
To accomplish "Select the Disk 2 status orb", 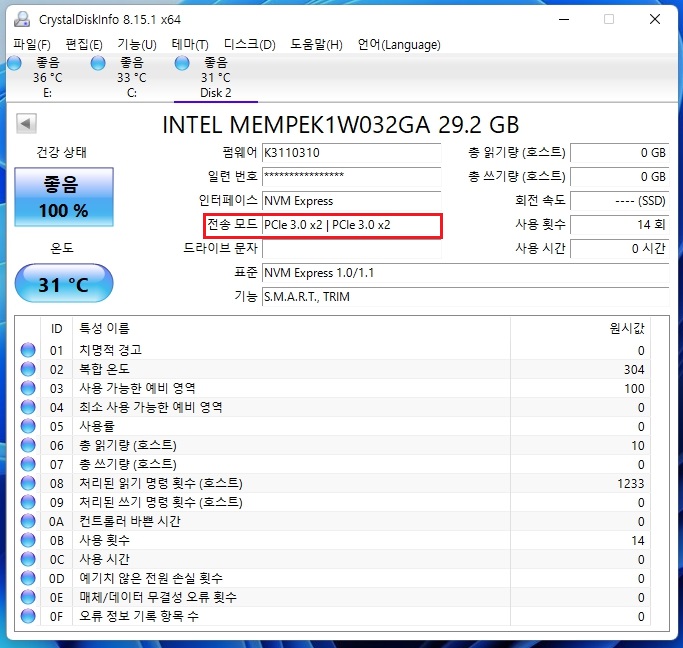I will point(182,64).
